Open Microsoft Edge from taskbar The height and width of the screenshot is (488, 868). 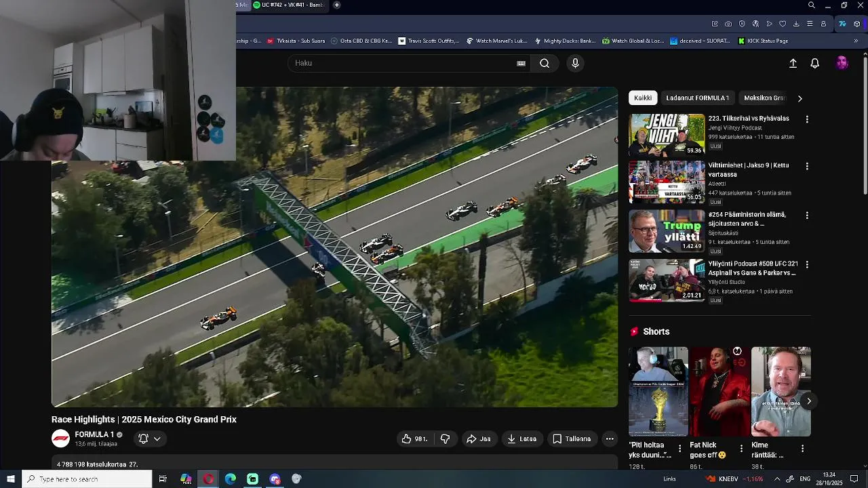coord(231,479)
